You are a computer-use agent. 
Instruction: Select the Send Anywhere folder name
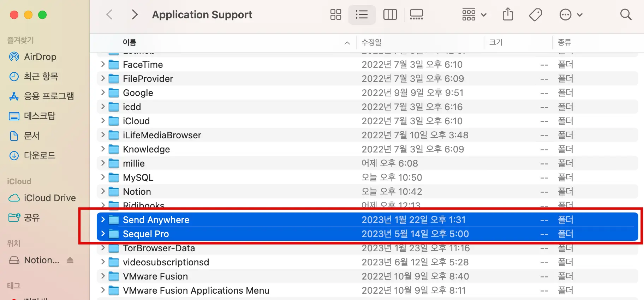click(156, 220)
